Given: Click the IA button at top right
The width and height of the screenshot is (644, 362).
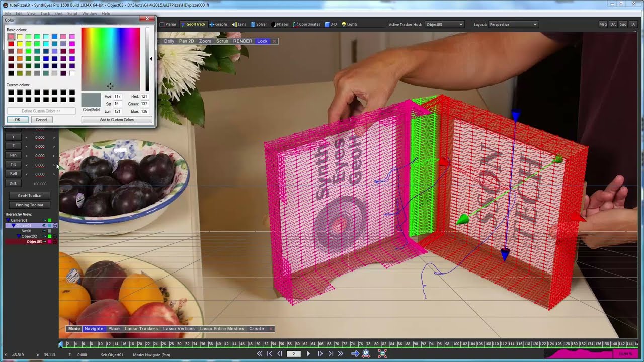Looking at the screenshot, I should click(x=633, y=24).
